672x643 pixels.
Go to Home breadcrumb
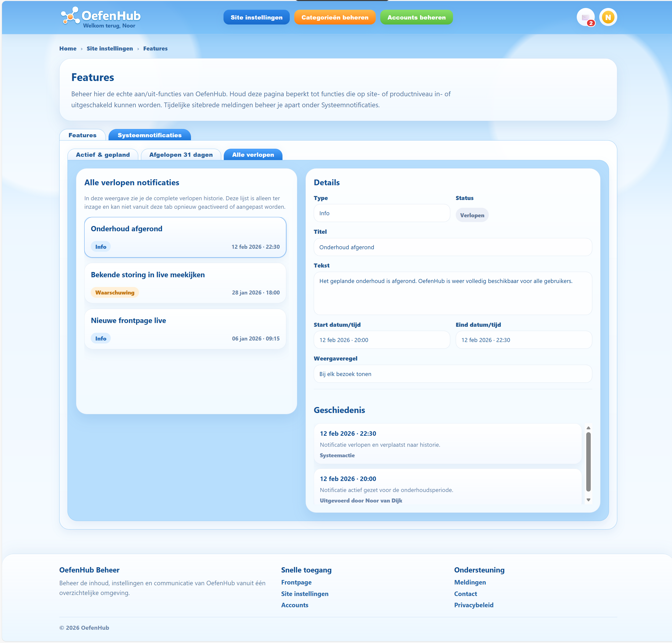tap(68, 49)
